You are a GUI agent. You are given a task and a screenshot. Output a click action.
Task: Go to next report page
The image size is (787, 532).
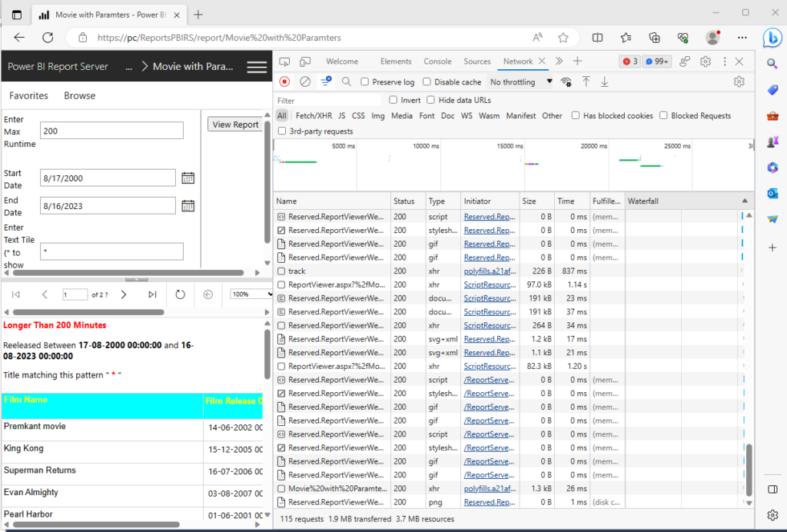124,294
